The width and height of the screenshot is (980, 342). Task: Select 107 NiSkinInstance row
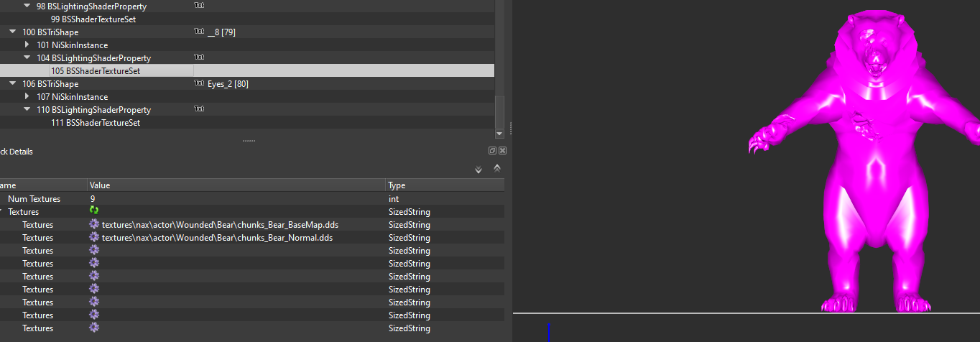coord(73,97)
